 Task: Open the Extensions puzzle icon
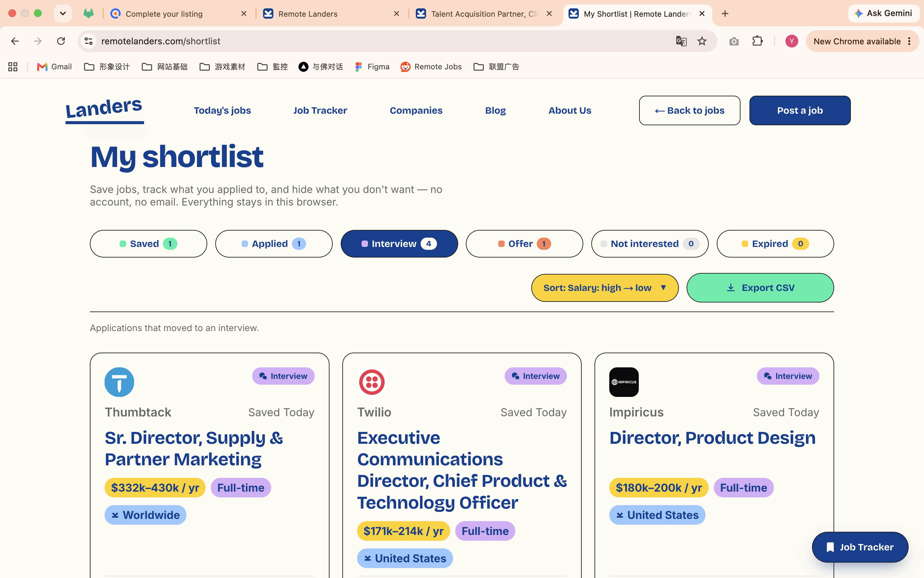(x=757, y=41)
